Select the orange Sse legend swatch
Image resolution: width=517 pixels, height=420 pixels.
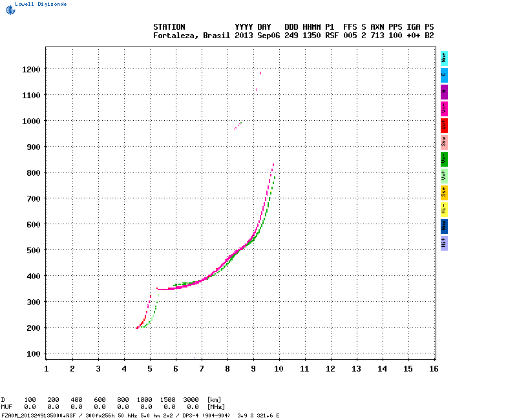pos(444,193)
